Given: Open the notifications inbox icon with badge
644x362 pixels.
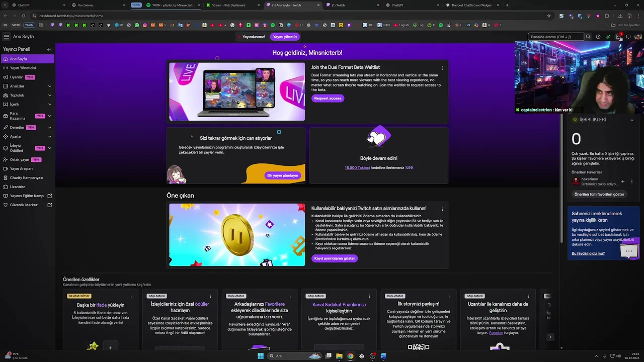Looking at the screenshot, I should 618,37.
